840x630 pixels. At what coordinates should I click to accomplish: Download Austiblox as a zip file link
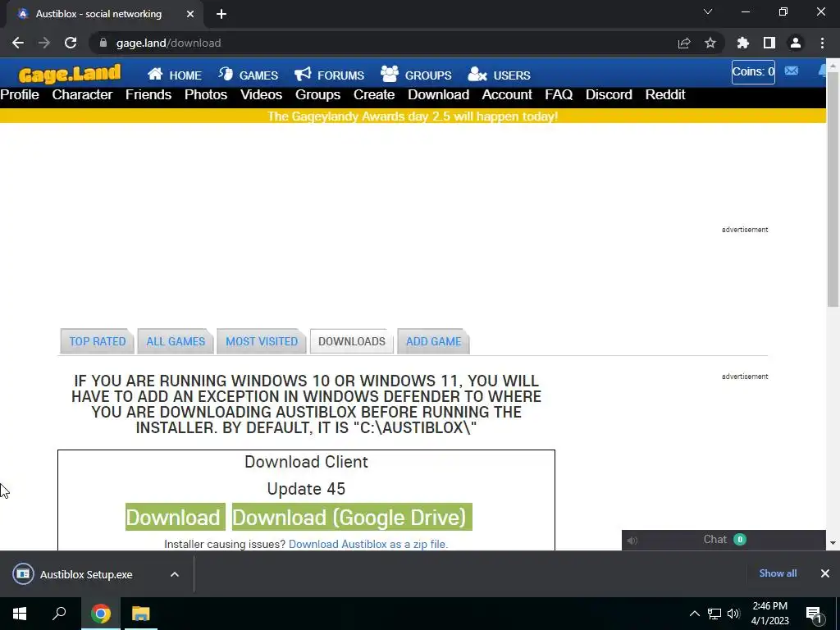[x=368, y=545]
